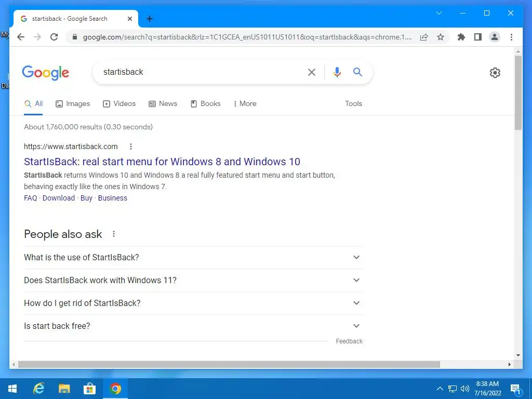Click the Chrome taskbar icon
This screenshot has height=399, width=532.
click(x=115, y=389)
